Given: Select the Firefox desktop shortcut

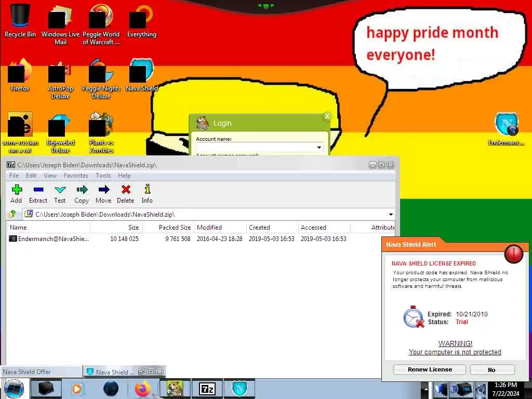Looking at the screenshot, I should coord(20,75).
